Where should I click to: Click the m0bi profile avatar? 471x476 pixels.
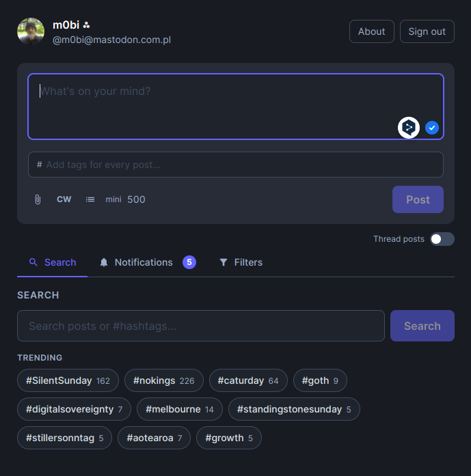[31, 31]
